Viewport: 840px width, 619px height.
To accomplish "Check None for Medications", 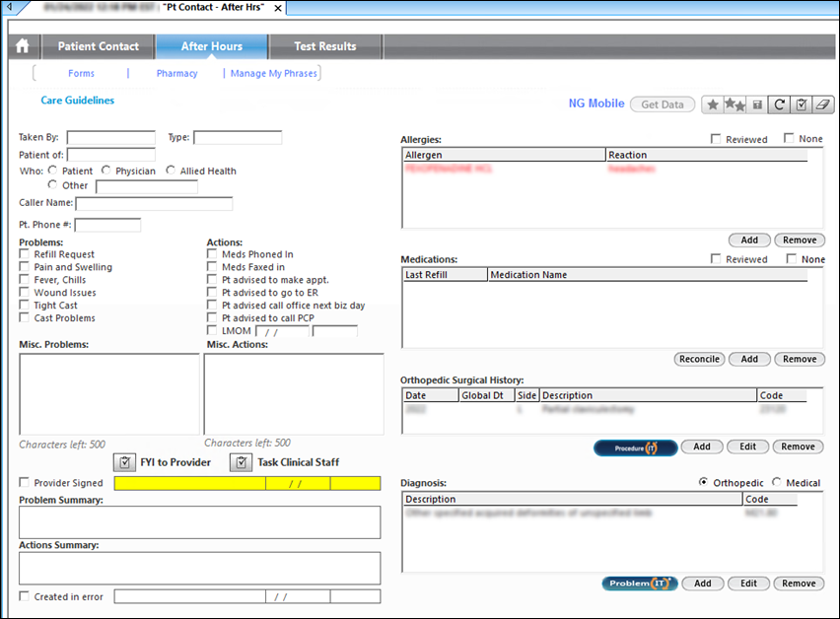I will point(792,258).
